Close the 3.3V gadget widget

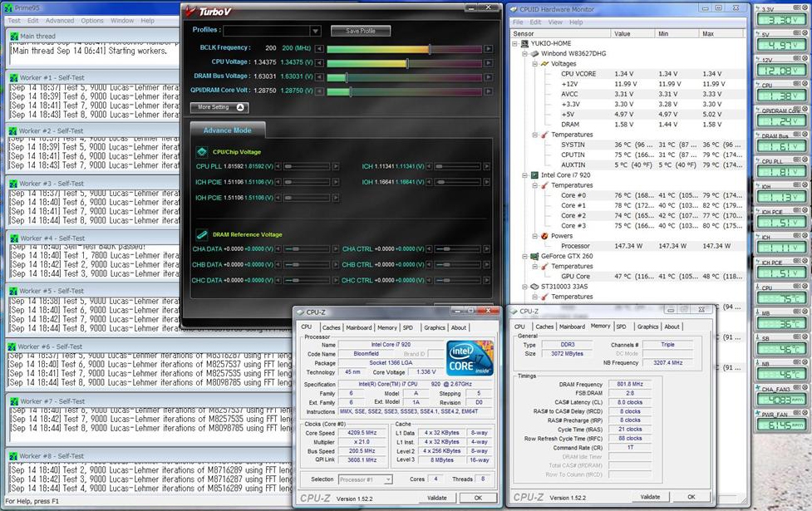pos(805,9)
